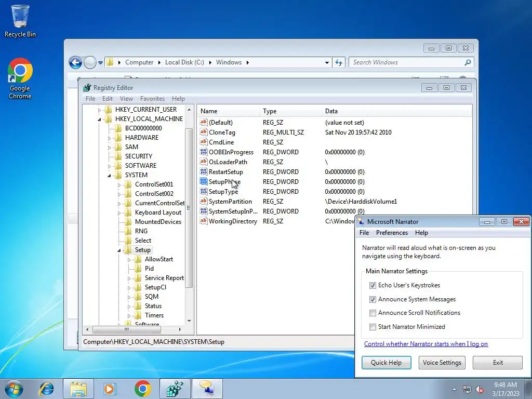Click the network tray icon
The width and height of the screenshot is (532, 399).
467,389
